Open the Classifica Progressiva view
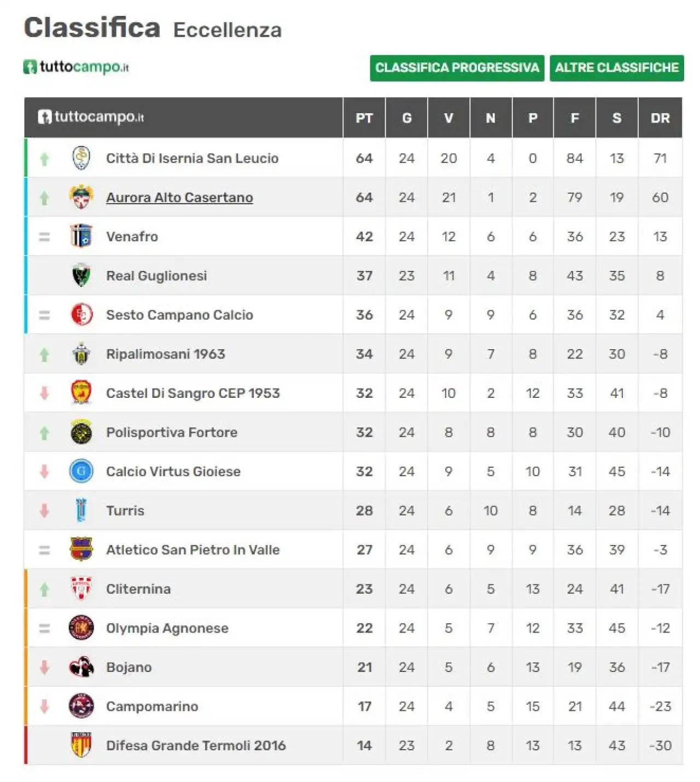 457,68
